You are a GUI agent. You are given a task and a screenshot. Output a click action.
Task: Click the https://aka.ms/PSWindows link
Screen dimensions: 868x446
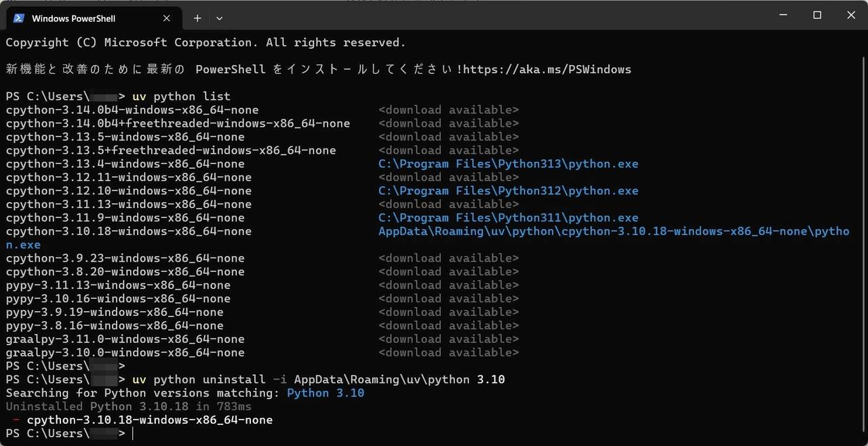pyautogui.click(x=547, y=69)
